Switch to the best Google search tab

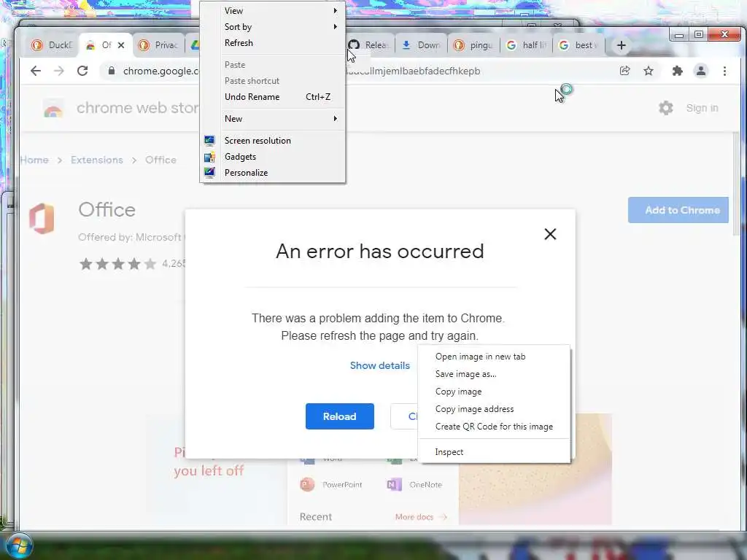pos(578,45)
